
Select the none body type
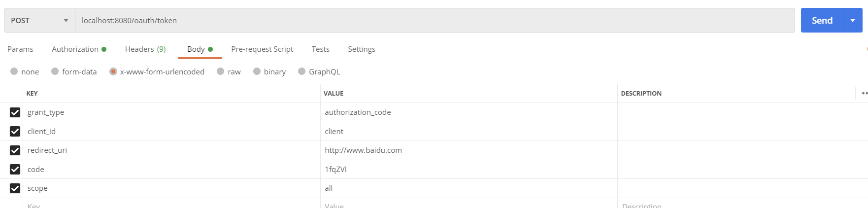(14, 71)
